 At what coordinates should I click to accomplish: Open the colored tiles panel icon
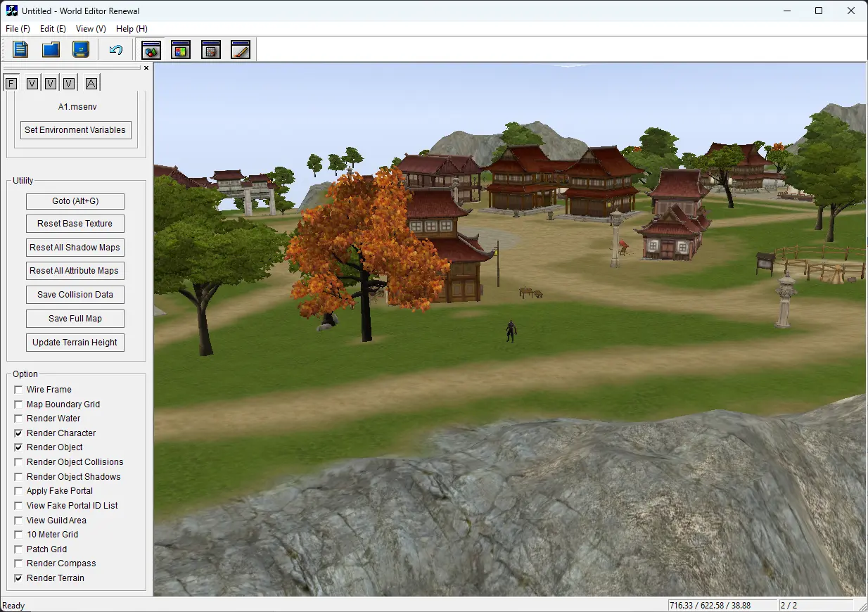pos(181,49)
